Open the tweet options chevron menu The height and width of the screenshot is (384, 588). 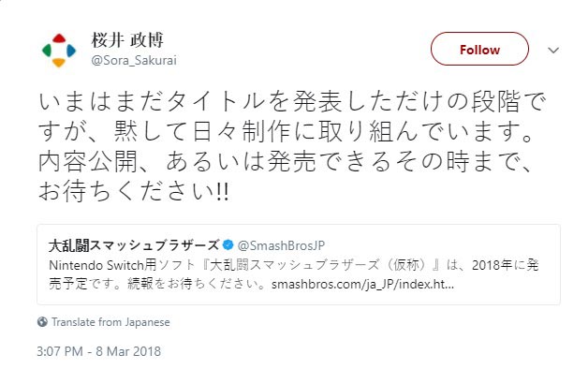pyautogui.click(x=552, y=47)
